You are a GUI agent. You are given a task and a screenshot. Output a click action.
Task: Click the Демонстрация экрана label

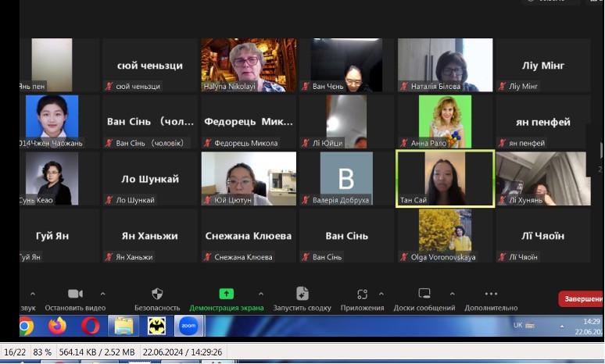click(x=227, y=308)
